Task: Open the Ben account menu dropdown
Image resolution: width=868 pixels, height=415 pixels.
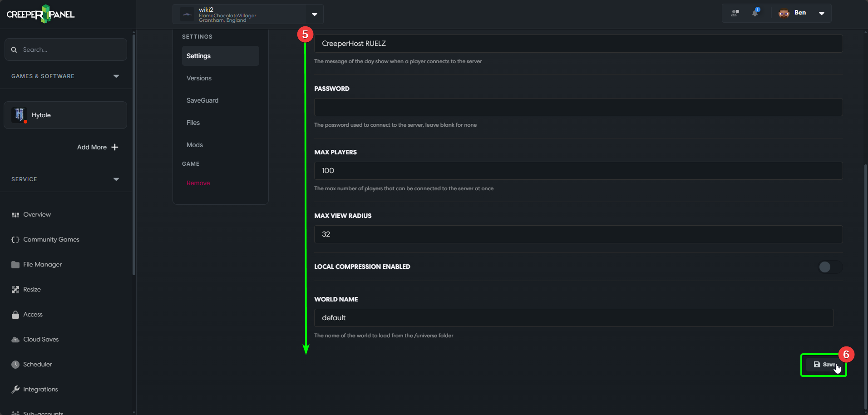Action: (x=822, y=13)
